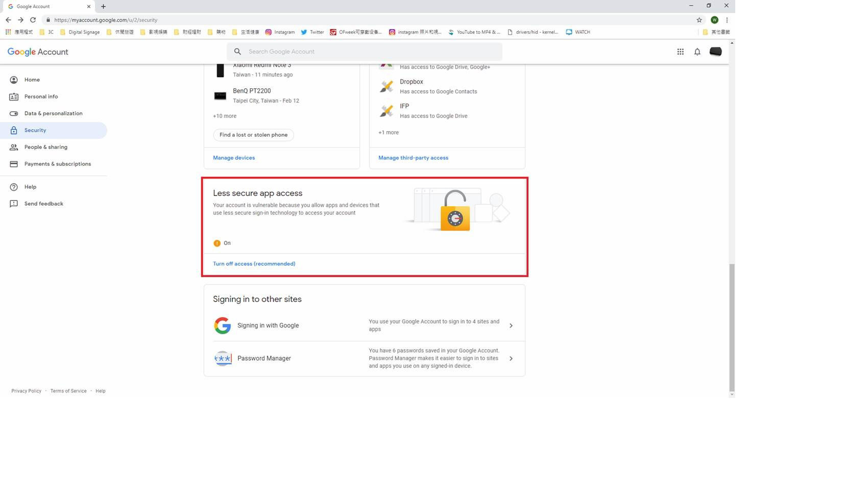Click the notifications bell icon

(x=697, y=52)
